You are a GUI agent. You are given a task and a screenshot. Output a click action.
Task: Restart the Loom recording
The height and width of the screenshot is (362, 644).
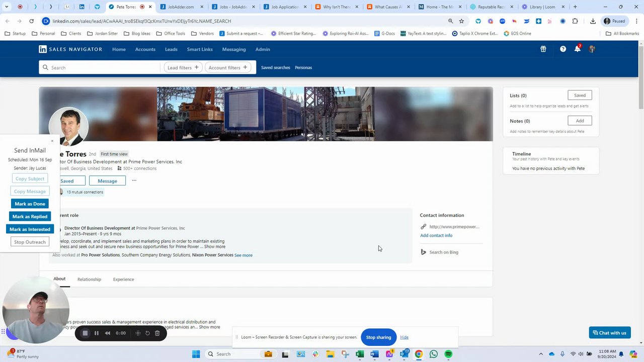[x=147, y=333]
